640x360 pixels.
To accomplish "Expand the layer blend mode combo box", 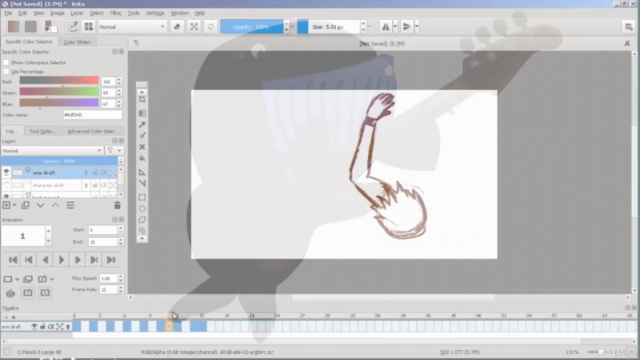I will (52, 151).
